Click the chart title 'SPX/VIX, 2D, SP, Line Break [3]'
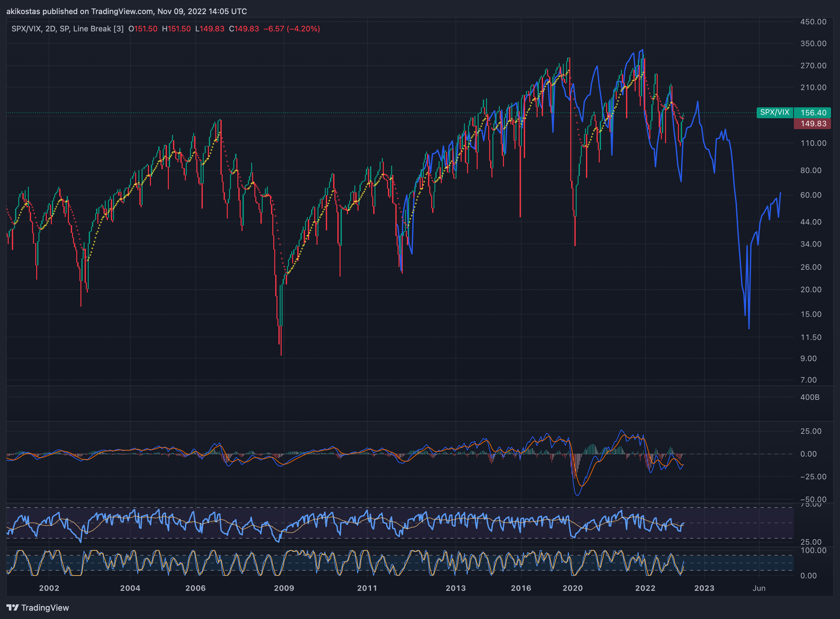840x619 pixels. pos(68,29)
